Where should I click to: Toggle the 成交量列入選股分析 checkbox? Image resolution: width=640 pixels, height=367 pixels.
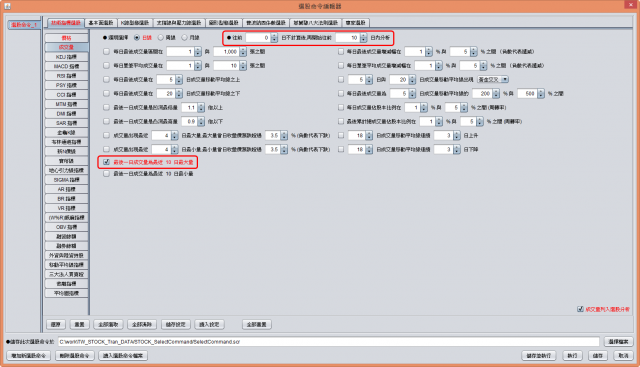tap(580, 309)
